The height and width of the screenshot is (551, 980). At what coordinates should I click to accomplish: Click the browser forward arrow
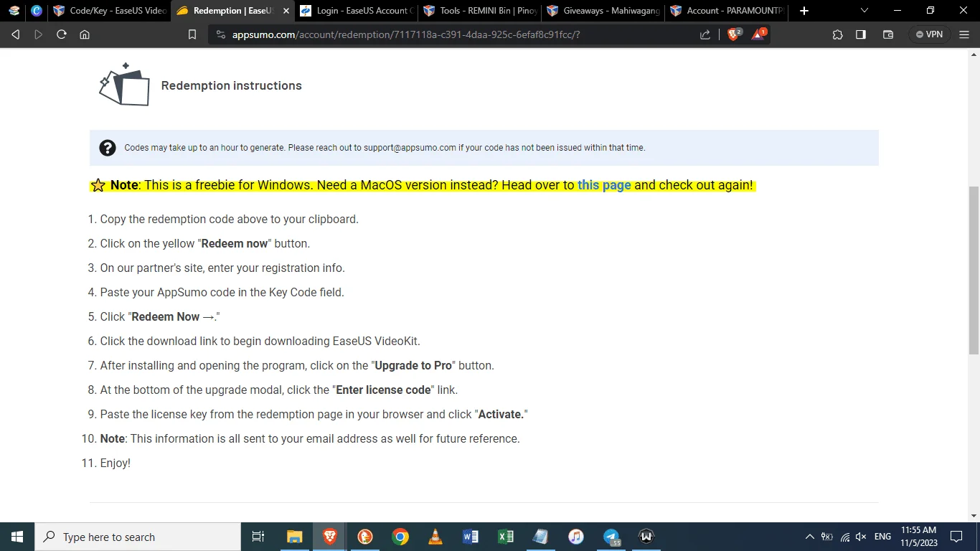coord(39,34)
